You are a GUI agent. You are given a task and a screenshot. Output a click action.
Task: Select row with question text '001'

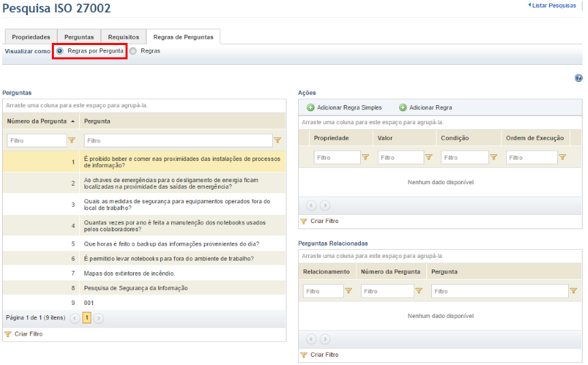[x=144, y=302]
